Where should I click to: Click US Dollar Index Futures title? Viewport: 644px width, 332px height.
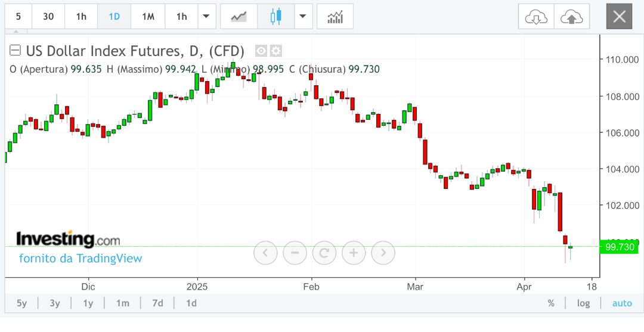coord(135,51)
